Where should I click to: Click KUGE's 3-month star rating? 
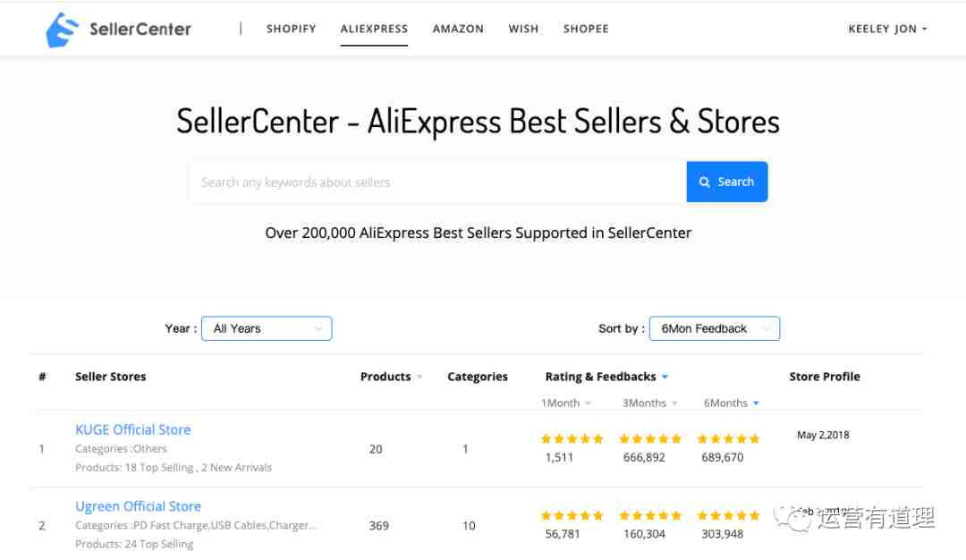650,438
